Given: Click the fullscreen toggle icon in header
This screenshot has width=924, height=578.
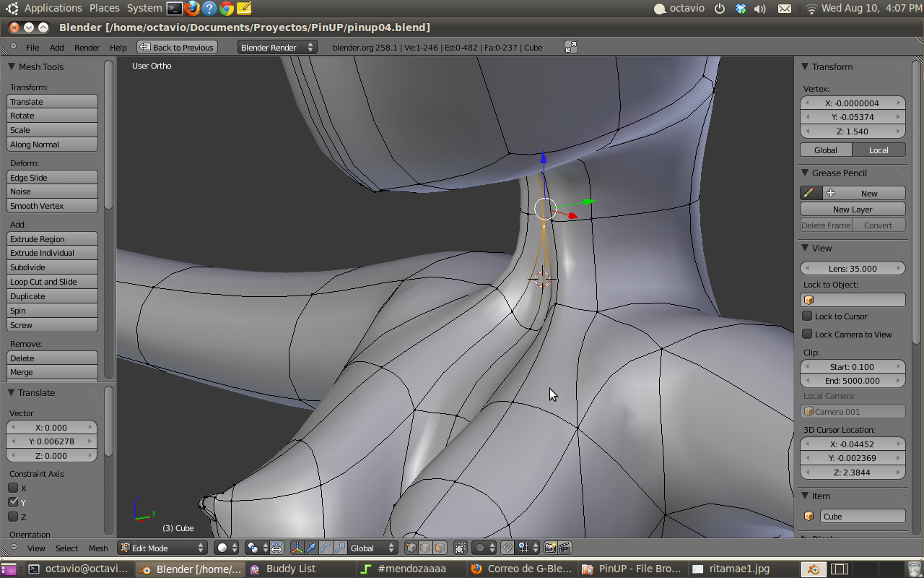Looking at the screenshot, I should pyautogui.click(x=570, y=47).
